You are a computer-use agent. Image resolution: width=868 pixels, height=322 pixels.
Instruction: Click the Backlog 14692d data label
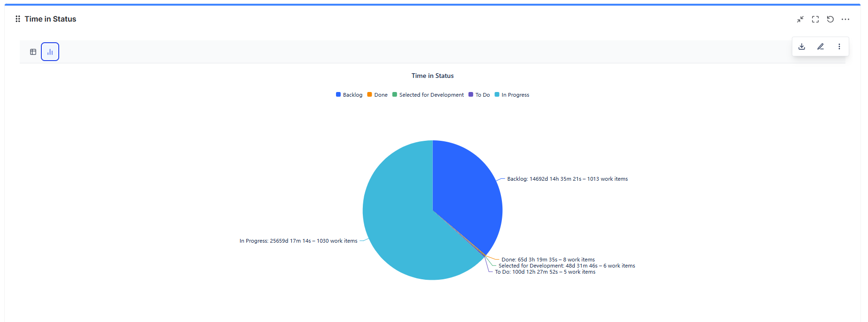point(567,179)
